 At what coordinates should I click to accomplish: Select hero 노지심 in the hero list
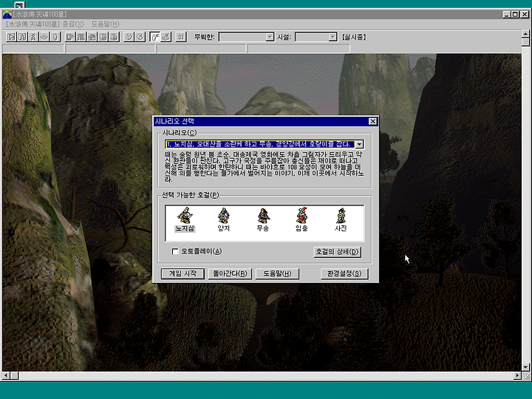pyautogui.click(x=185, y=219)
